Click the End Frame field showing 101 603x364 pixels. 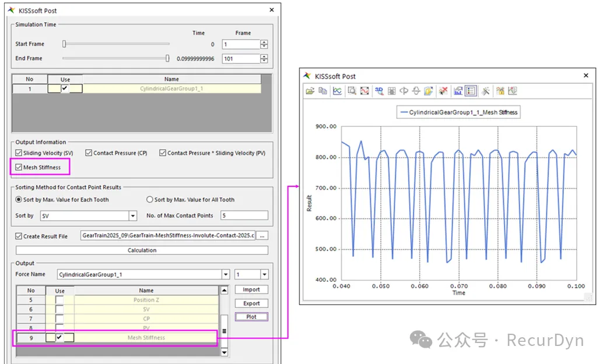point(241,59)
